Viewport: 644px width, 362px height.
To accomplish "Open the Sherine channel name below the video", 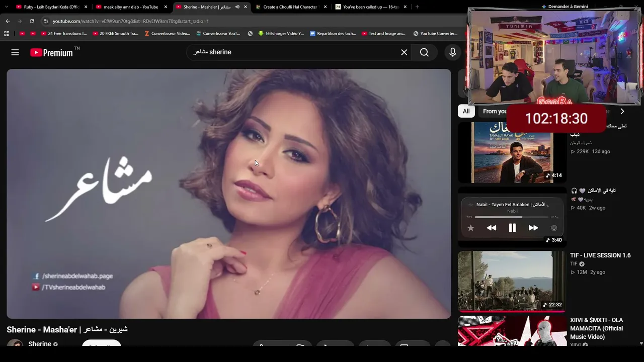I will [40, 344].
